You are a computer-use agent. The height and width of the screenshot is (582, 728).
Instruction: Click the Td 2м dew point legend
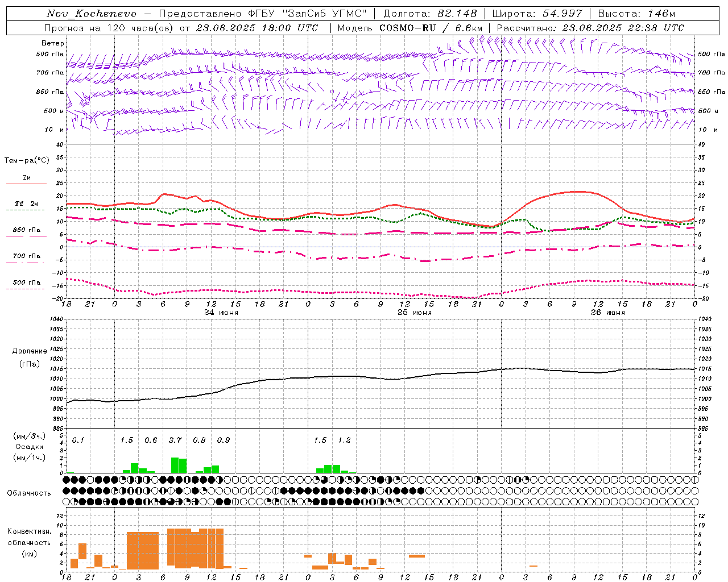click(26, 203)
